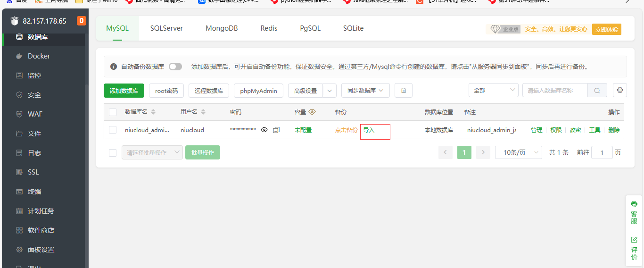Viewport: 644px width, 268px height.
Task: Click 导入 import link
Action: point(369,130)
